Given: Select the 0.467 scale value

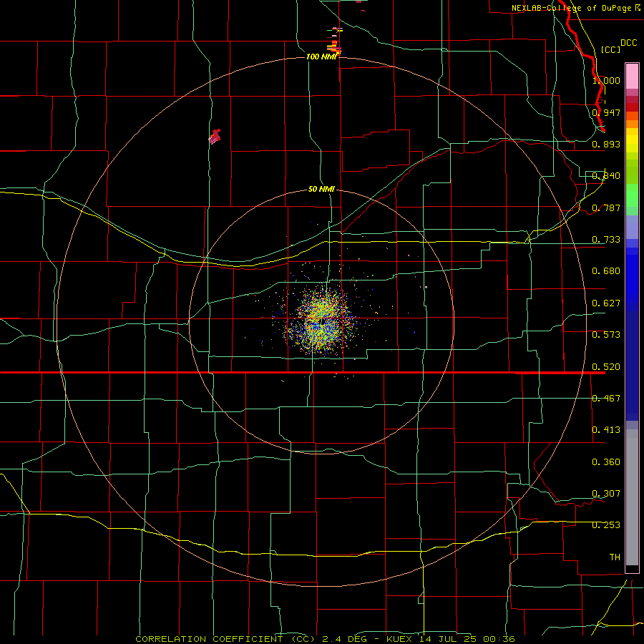Looking at the screenshot, I should pos(606,399).
